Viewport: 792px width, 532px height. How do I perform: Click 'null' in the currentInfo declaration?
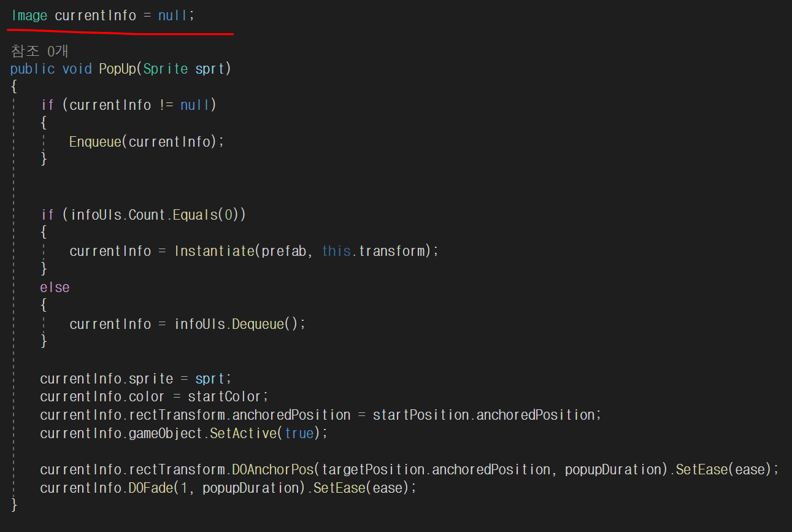coord(174,15)
